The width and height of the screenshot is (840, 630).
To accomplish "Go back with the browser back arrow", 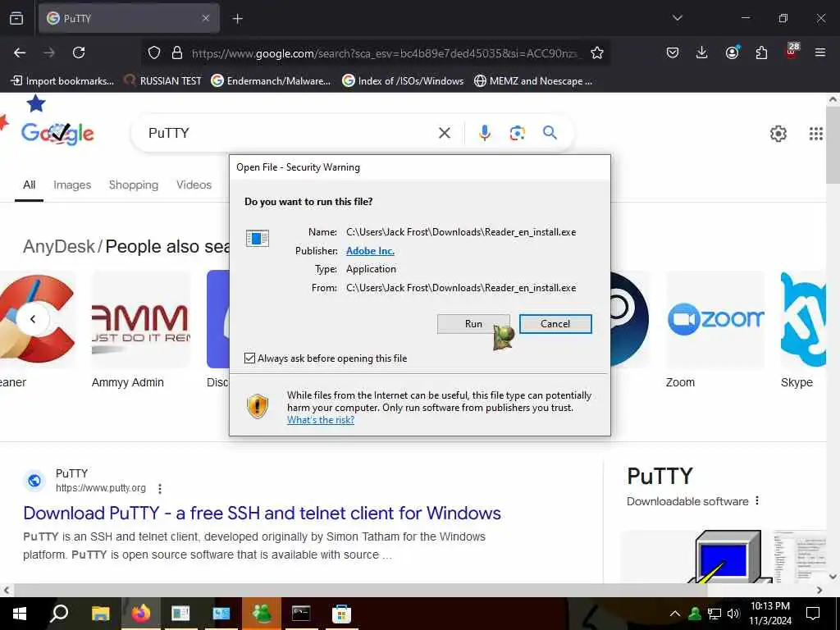I will 20,52.
